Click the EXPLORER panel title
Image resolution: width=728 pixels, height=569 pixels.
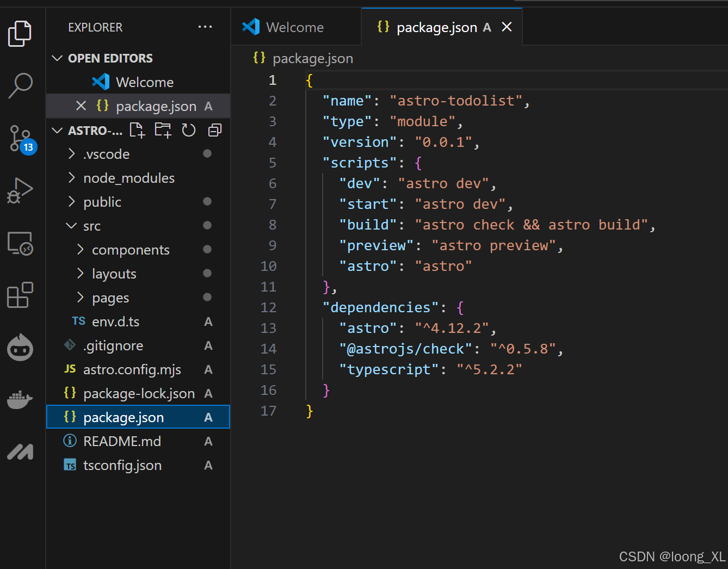(x=95, y=27)
